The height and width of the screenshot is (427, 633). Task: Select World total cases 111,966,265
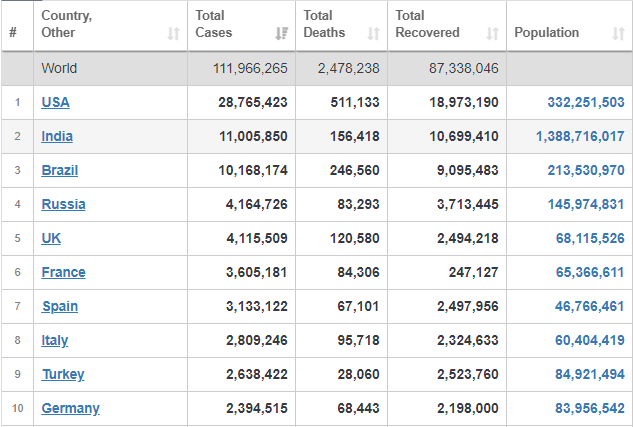point(250,68)
